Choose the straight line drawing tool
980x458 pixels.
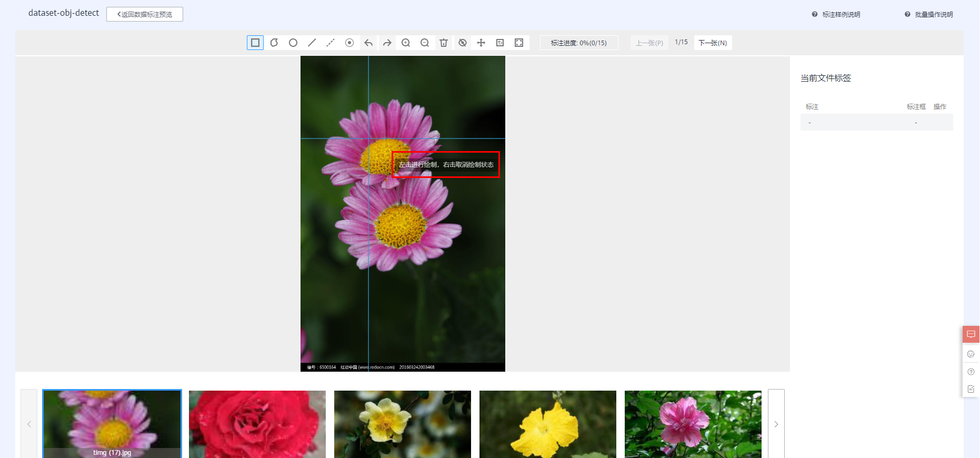[x=312, y=43]
